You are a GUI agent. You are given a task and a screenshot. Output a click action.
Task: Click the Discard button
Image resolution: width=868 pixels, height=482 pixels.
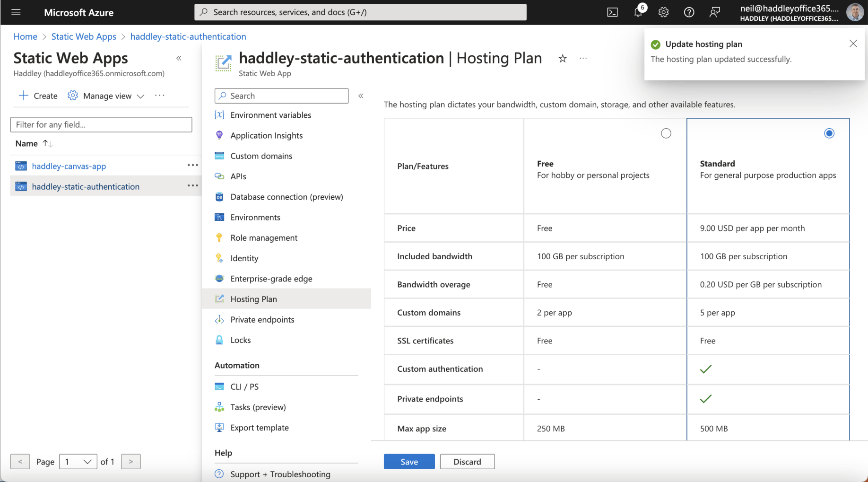pyautogui.click(x=467, y=462)
